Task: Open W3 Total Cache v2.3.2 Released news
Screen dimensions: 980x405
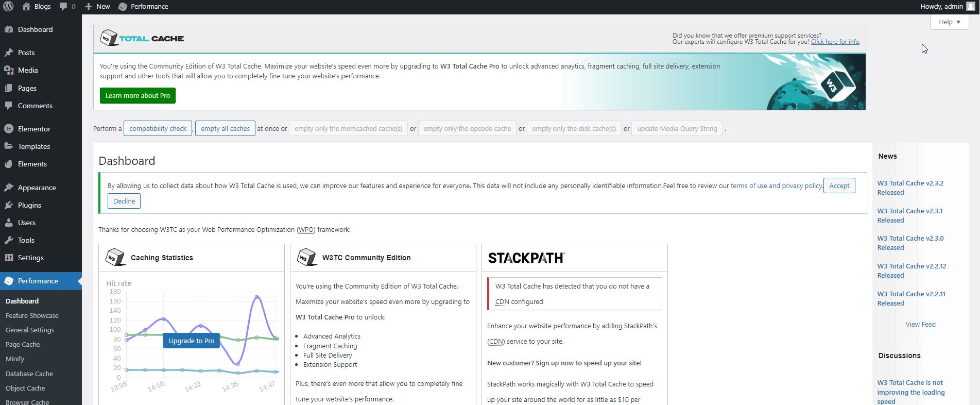Action: pyautogui.click(x=910, y=188)
